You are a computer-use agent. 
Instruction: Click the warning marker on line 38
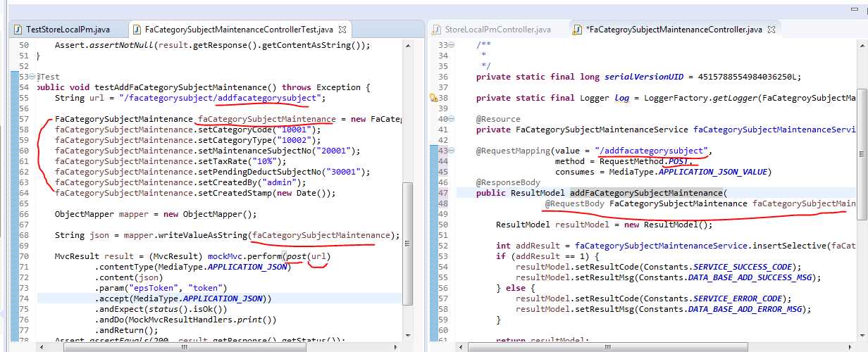tap(433, 98)
